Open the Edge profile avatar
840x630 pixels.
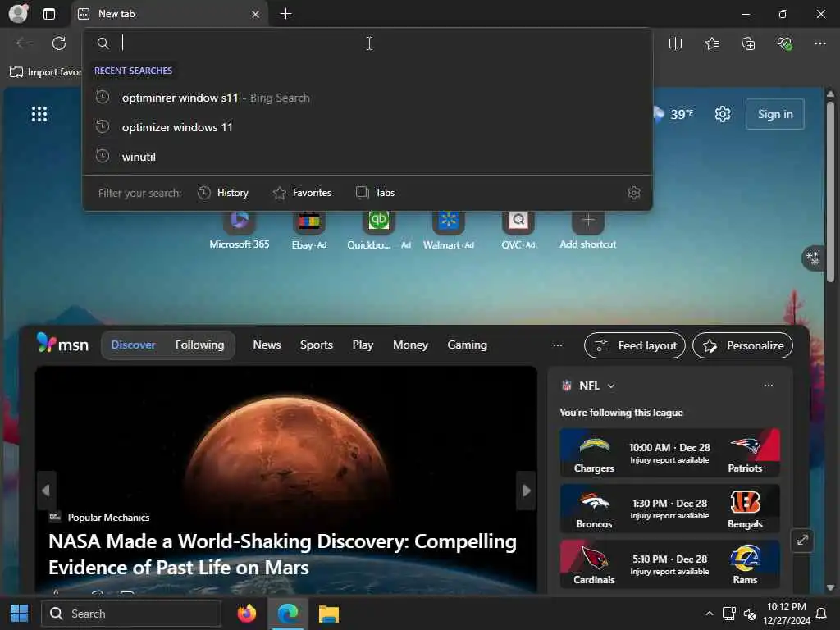pyautogui.click(x=18, y=13)
